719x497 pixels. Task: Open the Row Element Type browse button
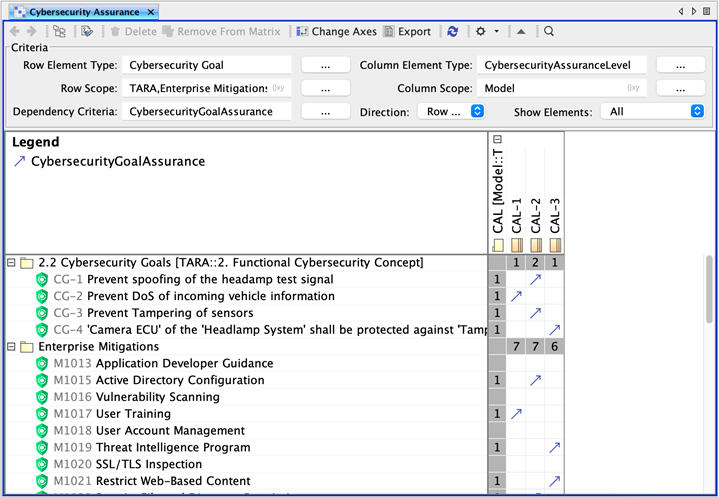[326, 65]
